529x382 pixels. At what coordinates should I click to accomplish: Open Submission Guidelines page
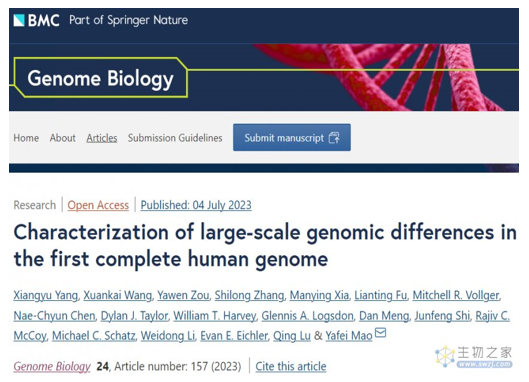click(x=175, y=138)
